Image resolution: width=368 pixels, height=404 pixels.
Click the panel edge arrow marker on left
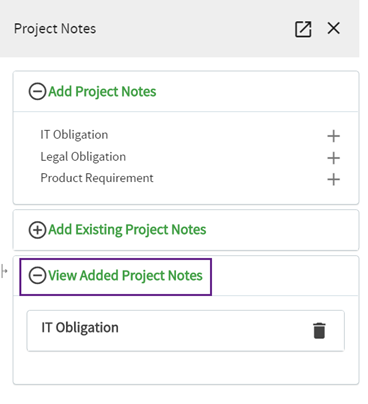(x=4, y=271)
